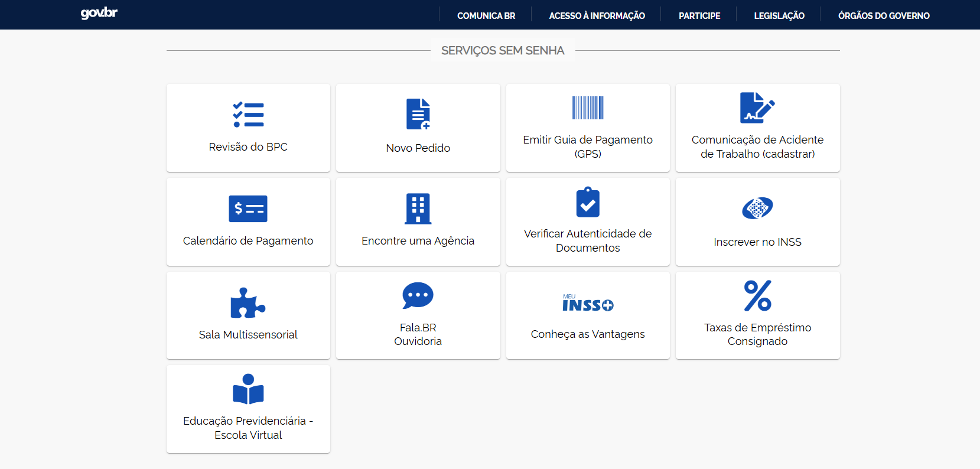Image resolution: width=980 pixels, height=469 pixels.
Task: Go to ACESSO À INFORMAÇÃO in top menu
Action: [x=597, y=15]
